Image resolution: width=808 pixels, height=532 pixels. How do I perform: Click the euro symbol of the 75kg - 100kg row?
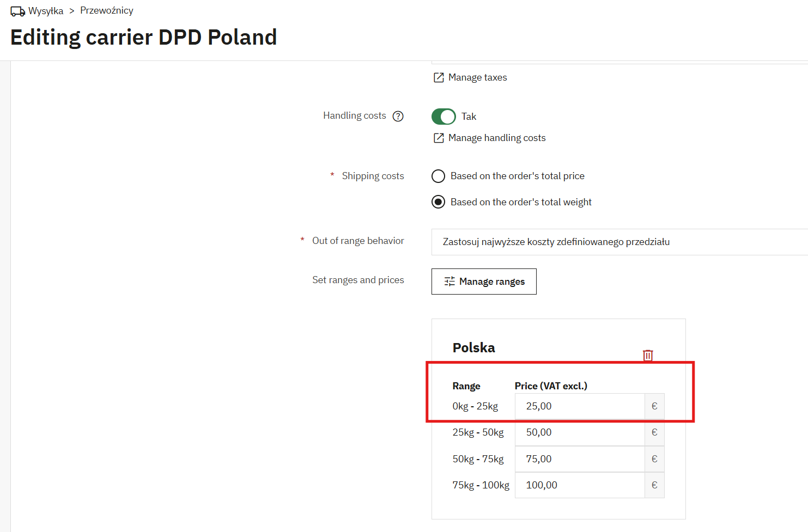[x=654, y=485]
